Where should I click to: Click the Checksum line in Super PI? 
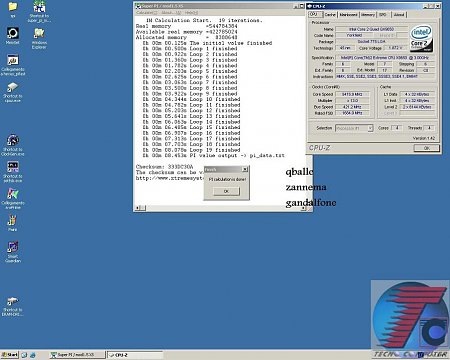[164, 167]
